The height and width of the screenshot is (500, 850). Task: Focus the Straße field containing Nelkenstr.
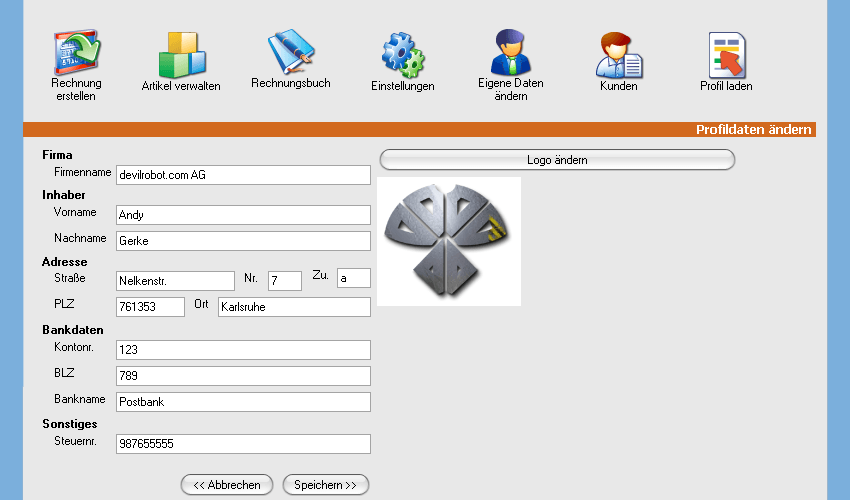(175, 281)
